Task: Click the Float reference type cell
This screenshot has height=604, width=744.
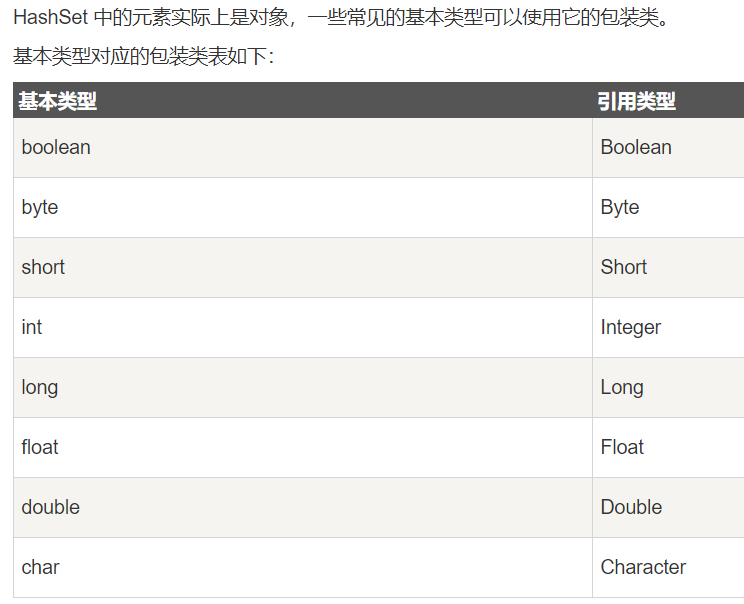Action: coord(668,447)
